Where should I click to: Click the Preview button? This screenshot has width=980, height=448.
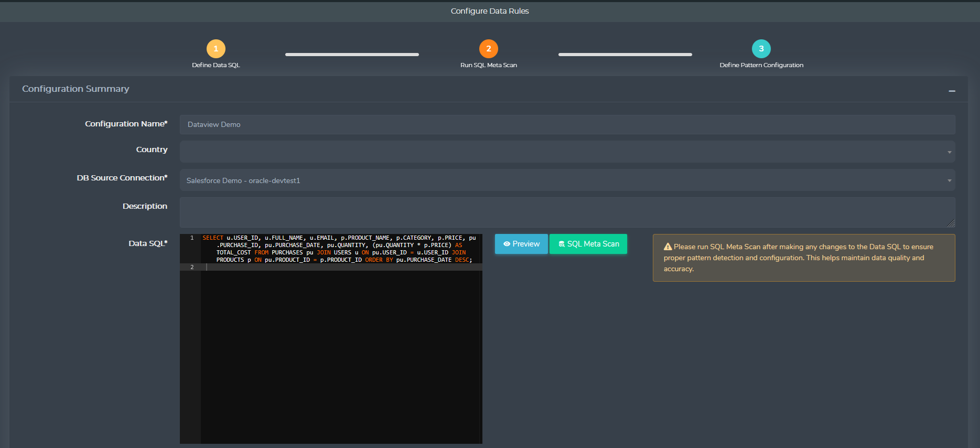521,244
